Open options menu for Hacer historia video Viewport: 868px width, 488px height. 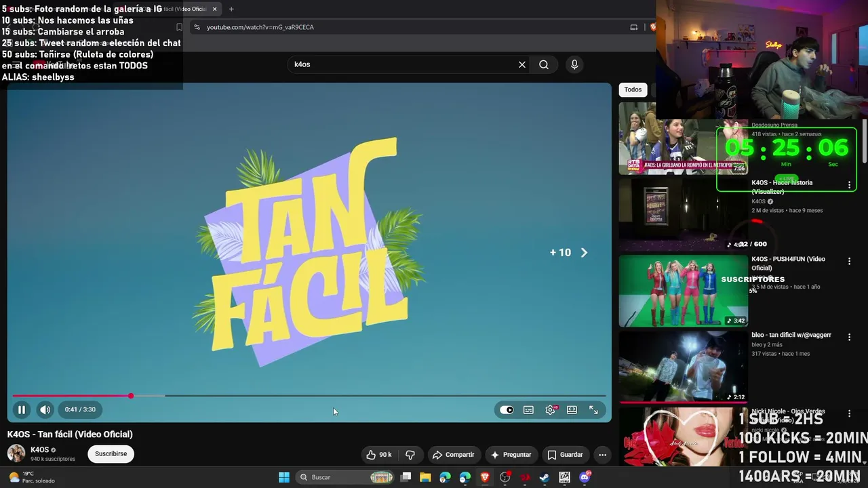point(849,185)
